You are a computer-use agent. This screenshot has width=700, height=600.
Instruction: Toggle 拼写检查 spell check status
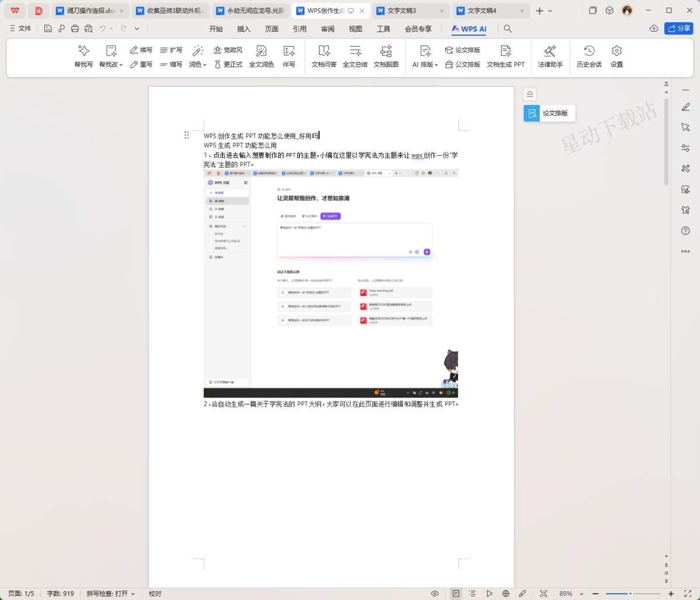click(x=111, y=594)
